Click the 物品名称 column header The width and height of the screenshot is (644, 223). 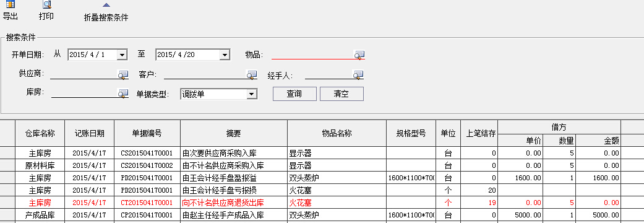click(337, 133)
